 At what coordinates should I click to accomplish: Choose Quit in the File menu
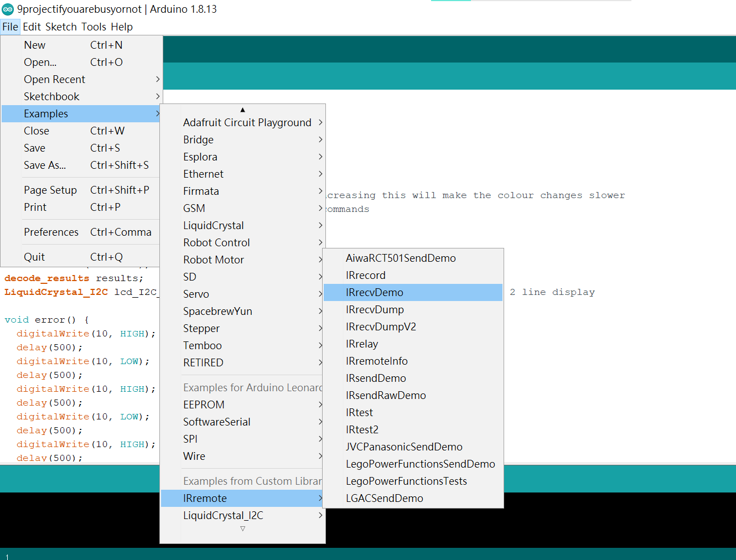pos(81,257)
